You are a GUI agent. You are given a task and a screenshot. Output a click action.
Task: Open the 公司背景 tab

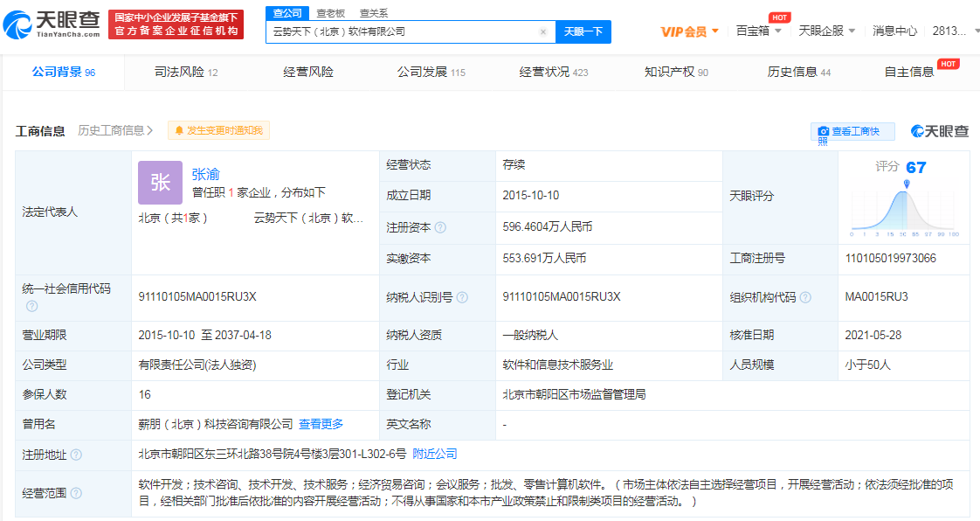[x=63, y=72]
